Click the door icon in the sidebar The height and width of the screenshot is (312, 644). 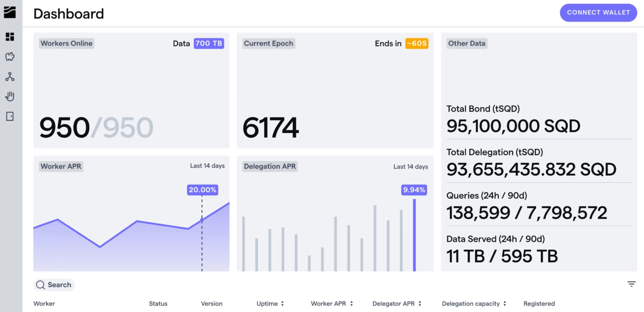click(10, 116)
